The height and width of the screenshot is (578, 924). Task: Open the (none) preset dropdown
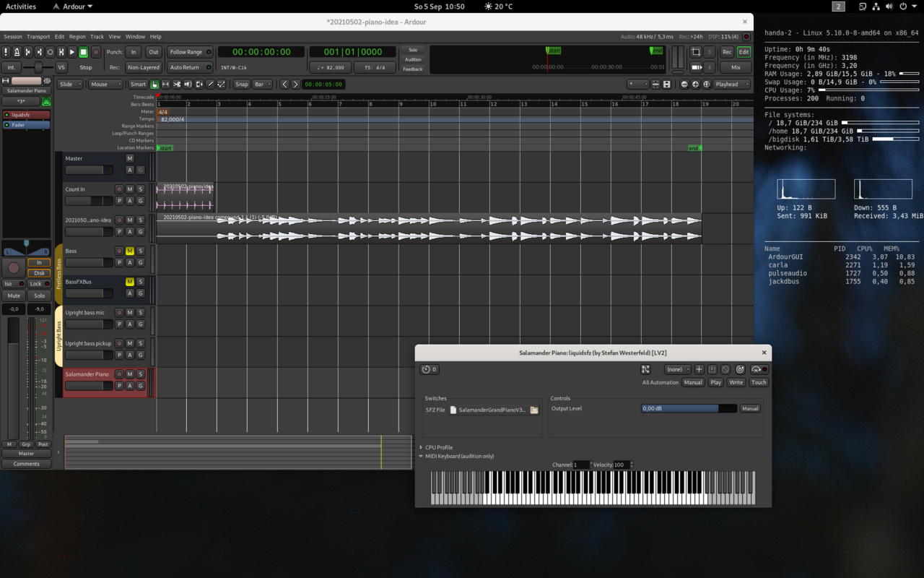678,369
